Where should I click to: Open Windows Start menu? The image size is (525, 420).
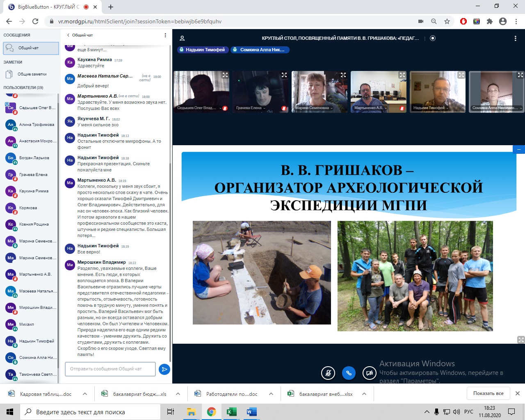point(10,412)
